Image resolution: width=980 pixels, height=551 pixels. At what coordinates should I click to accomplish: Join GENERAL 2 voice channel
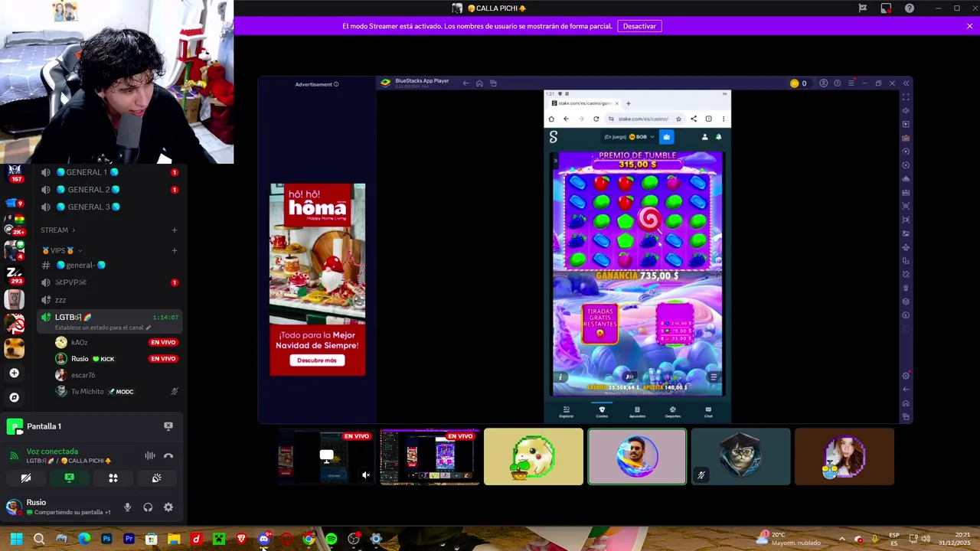[111, 190]
